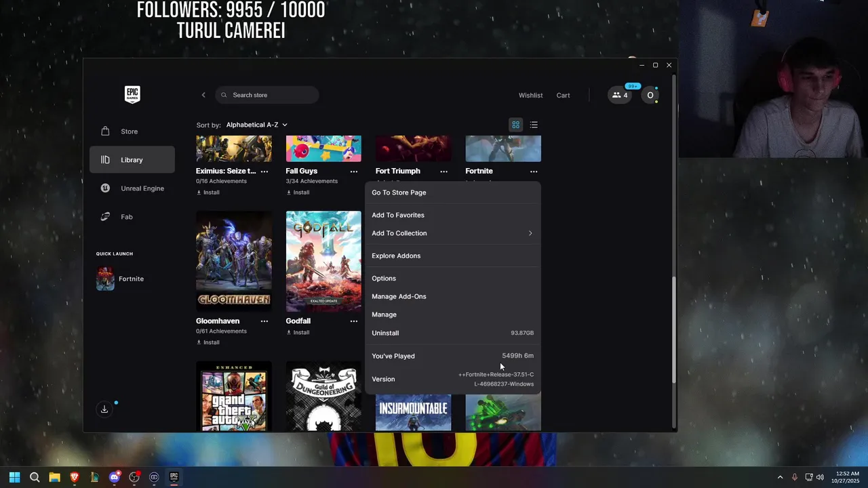Choose Options in the Fortnite menu
868x488 pixels.
(x=453, y=279)
